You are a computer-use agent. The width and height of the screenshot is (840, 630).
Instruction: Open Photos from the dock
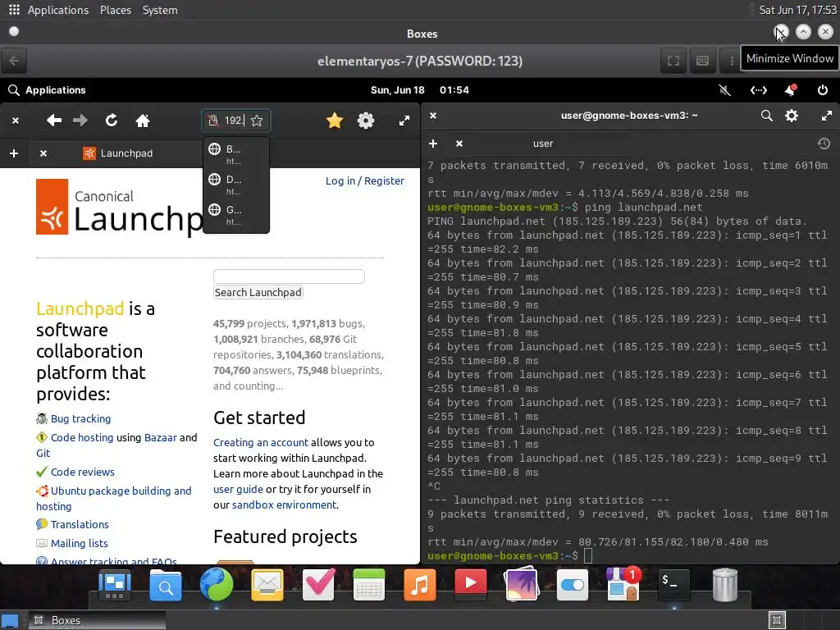click(x=521, y=583)
